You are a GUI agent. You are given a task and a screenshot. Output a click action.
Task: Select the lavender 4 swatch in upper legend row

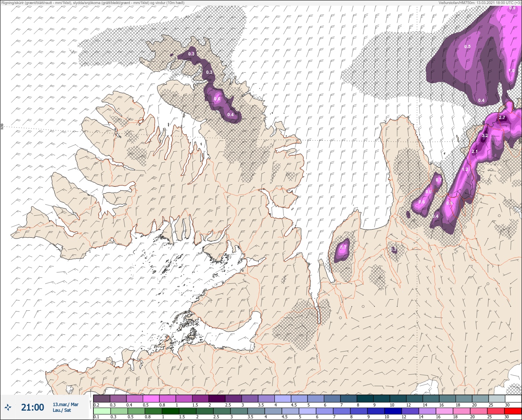(283, 398)
